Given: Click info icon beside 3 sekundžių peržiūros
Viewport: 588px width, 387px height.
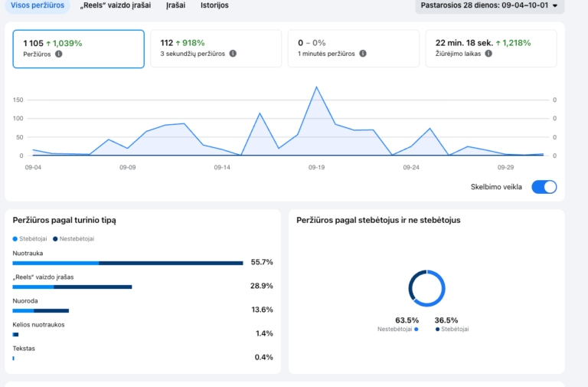Looking at the screenshot, I should pyautogui.click(x=233, y=54).
